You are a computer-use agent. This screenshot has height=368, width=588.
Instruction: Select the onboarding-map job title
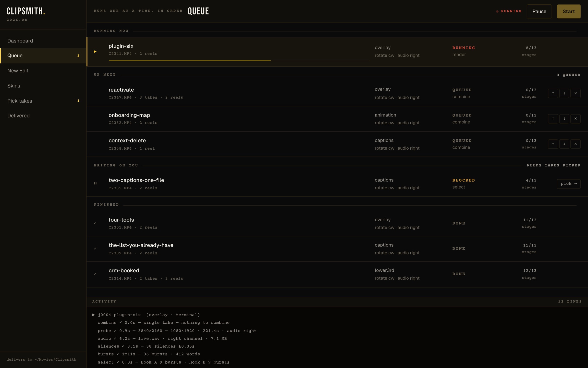tap(129, 115)
